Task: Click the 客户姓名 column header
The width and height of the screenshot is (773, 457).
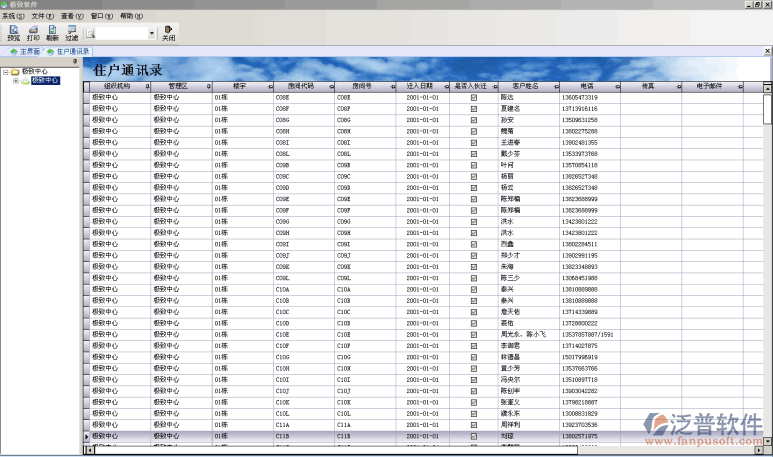Action: point(525,87)
